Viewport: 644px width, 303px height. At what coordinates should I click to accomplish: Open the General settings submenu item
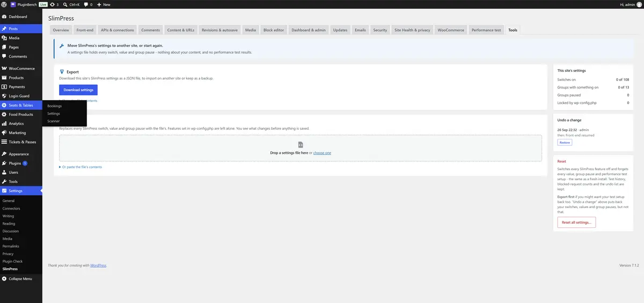click(x=9, y=201)
